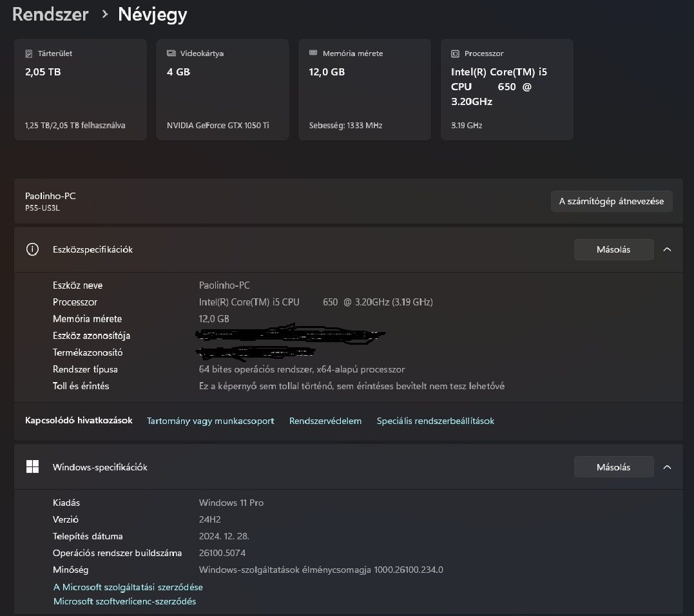Click the breadcrumb arrow between Rendszer and Névjegy

pos(104,14)
